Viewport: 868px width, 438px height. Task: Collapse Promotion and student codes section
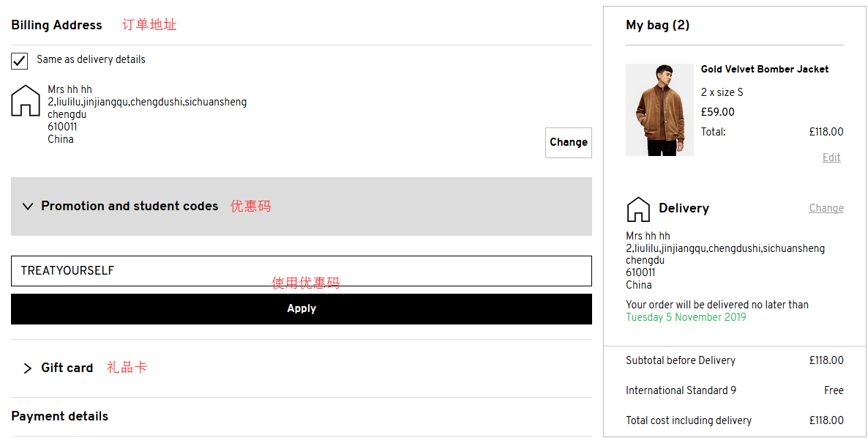pos(28,207)
